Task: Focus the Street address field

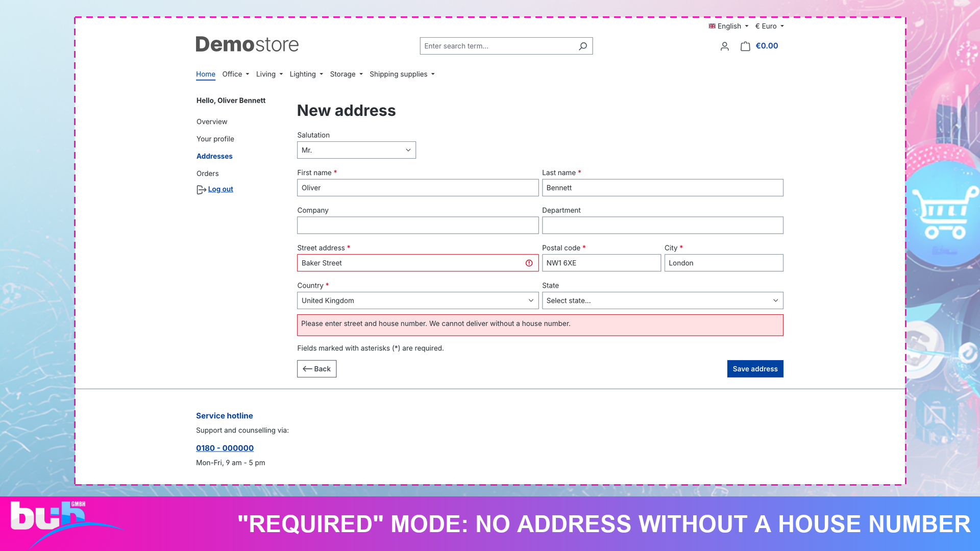Action: (418, 263)
